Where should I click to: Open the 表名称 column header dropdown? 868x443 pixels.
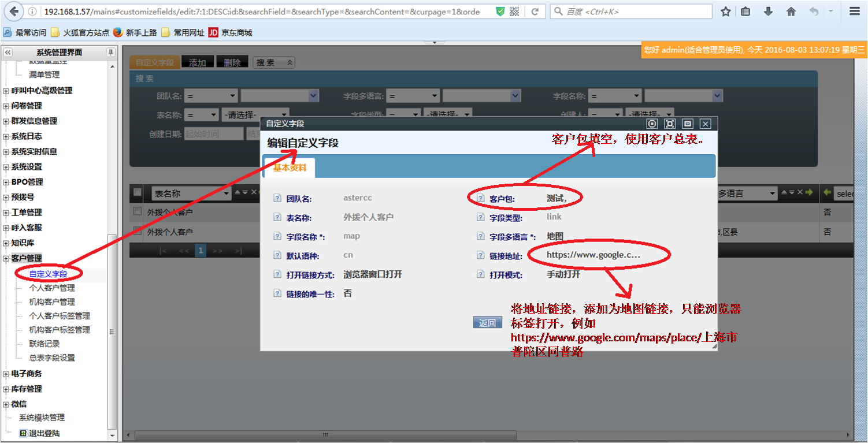(227, 193)
